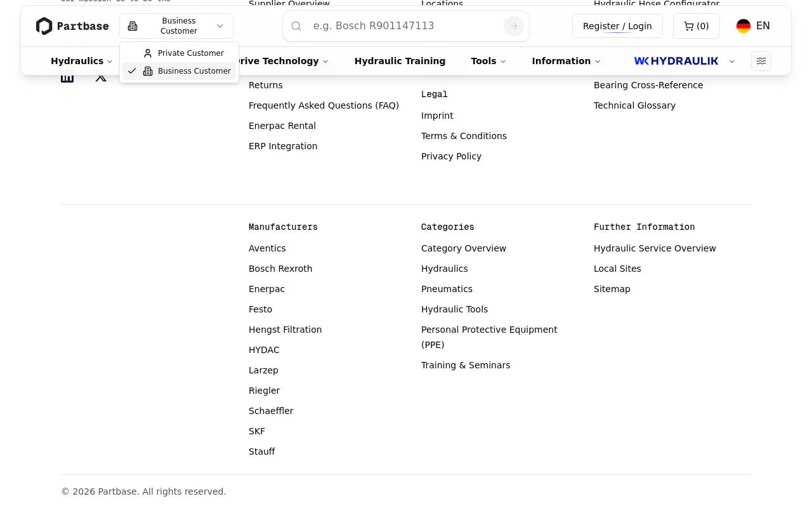Open the Hengst Filtration link
The height and width of the screenshot is (508, 812).
[x=285, y=330]
